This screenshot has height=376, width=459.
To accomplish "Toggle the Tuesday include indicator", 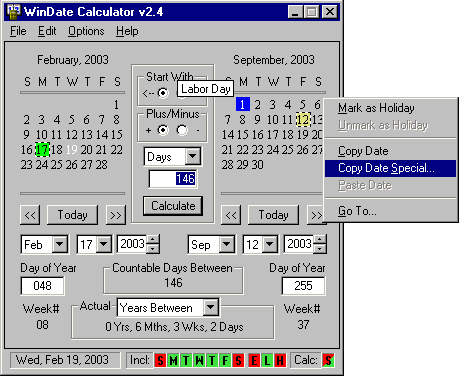I will (186, 360).
